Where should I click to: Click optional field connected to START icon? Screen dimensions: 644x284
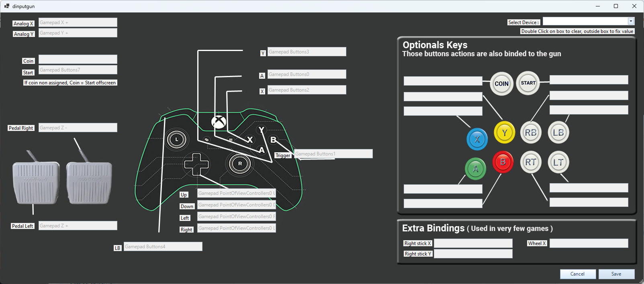[x=589, y=80]
